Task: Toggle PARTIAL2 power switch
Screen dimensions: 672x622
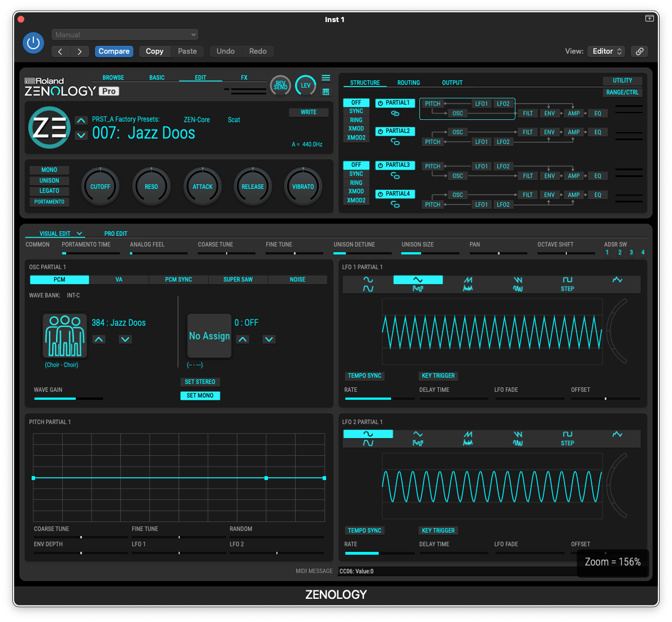Action: click(380, 132)
